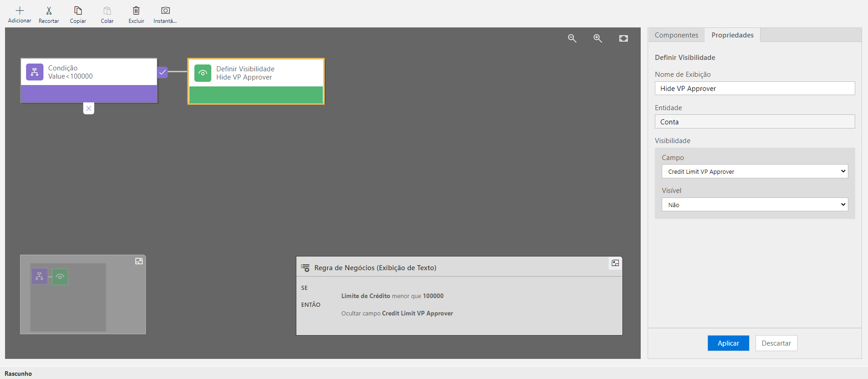
Task: Click the condition node in the minimap
Action: 39,277
